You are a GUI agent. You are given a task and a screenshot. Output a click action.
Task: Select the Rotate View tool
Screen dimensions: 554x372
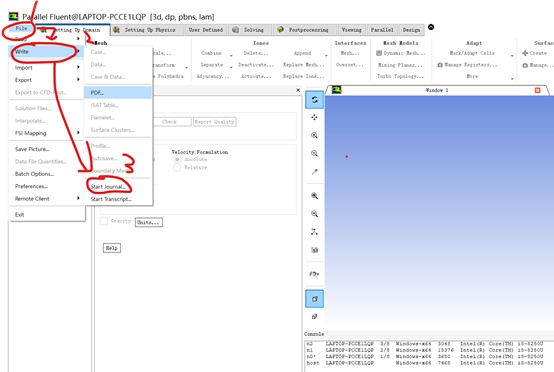(x=314, y=100)
